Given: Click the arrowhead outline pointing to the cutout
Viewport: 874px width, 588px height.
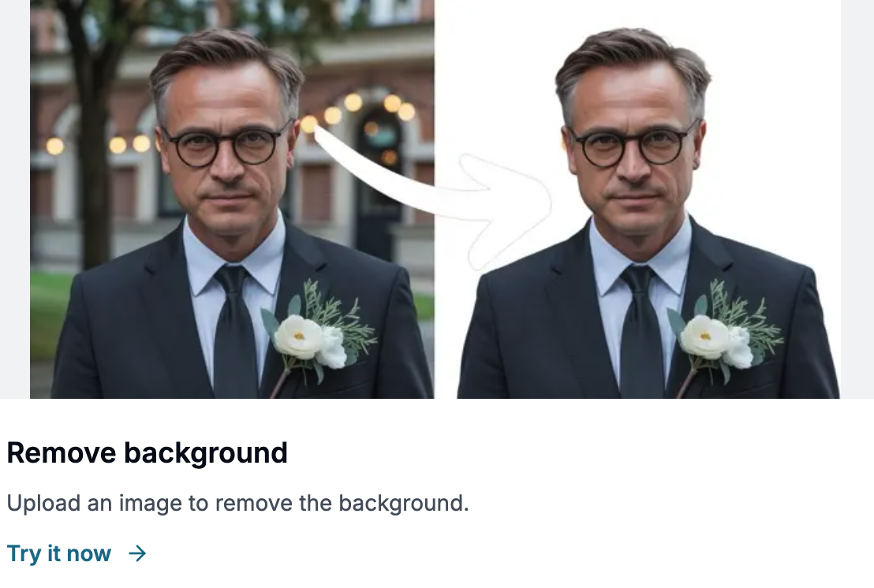Looking at the screenshot, I should tap(505, 213).
